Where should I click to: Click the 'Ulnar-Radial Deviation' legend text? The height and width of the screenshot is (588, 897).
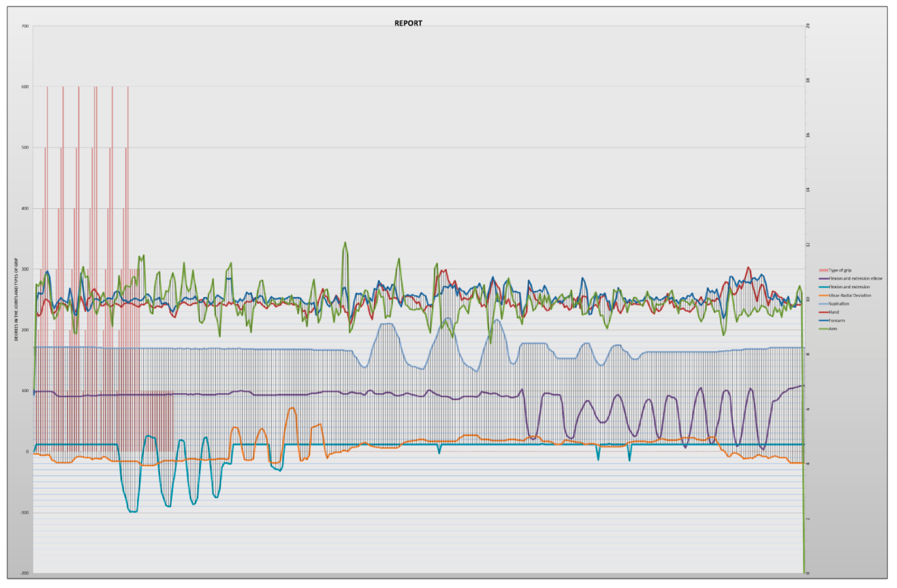[x=849, y=295]
